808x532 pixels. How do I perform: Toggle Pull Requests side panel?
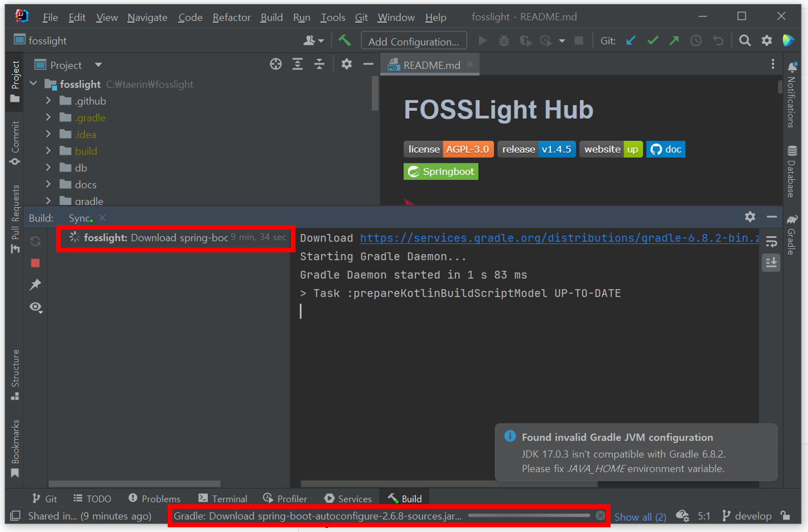click(x=15, y=219)
